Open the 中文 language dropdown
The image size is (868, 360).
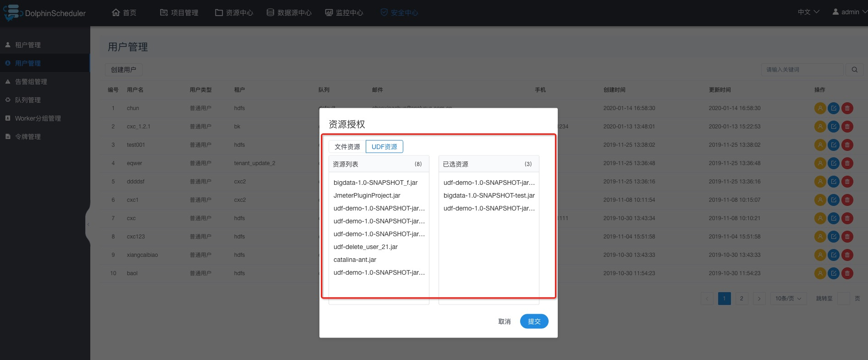(808, 12)
